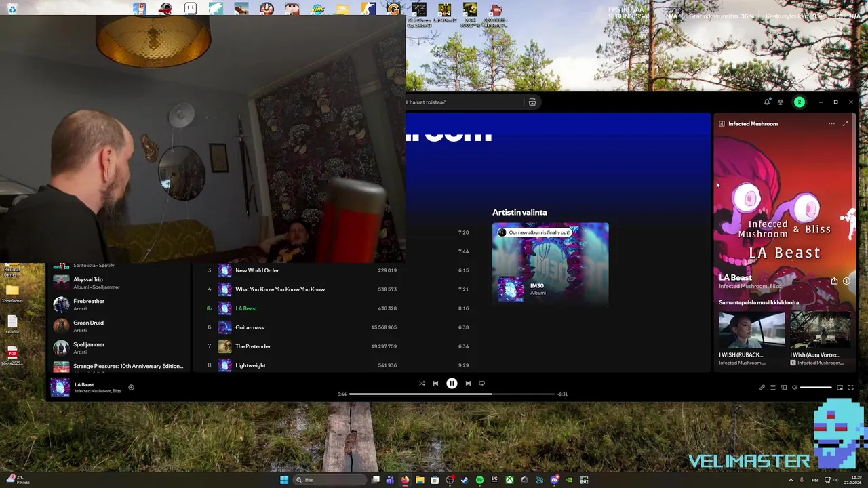Click now-playing album art thumbnail
The height and width of the screenshot is (488, 868).
(x=60, y=387)
